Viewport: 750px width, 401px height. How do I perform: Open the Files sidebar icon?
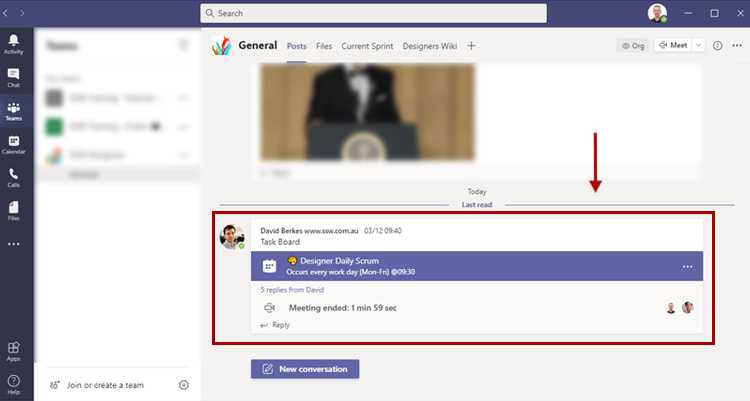tap(14, 210)
